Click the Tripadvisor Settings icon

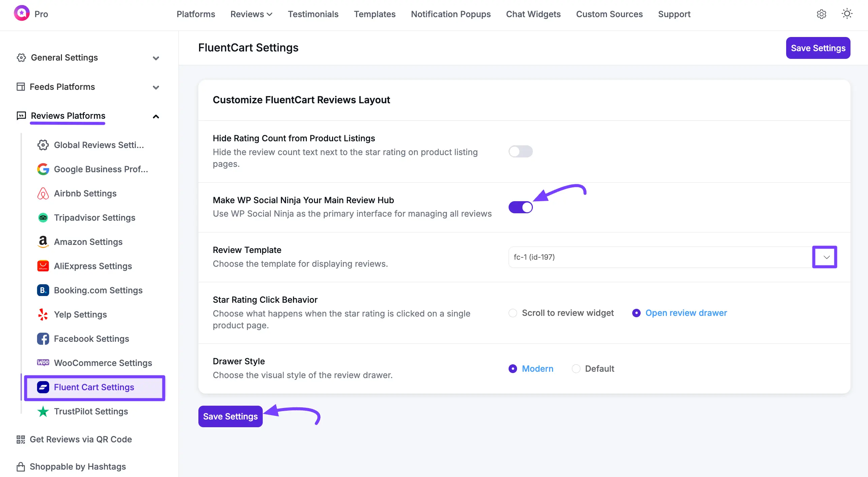click(x=43, y=217)
